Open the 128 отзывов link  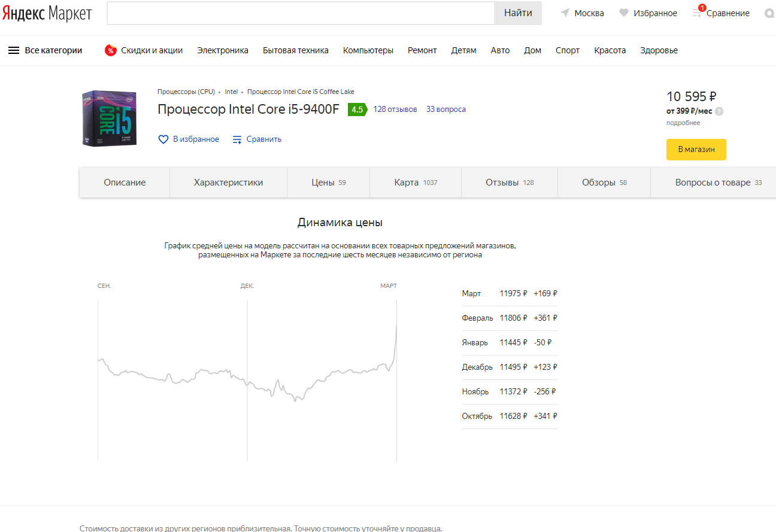point(395,110)
